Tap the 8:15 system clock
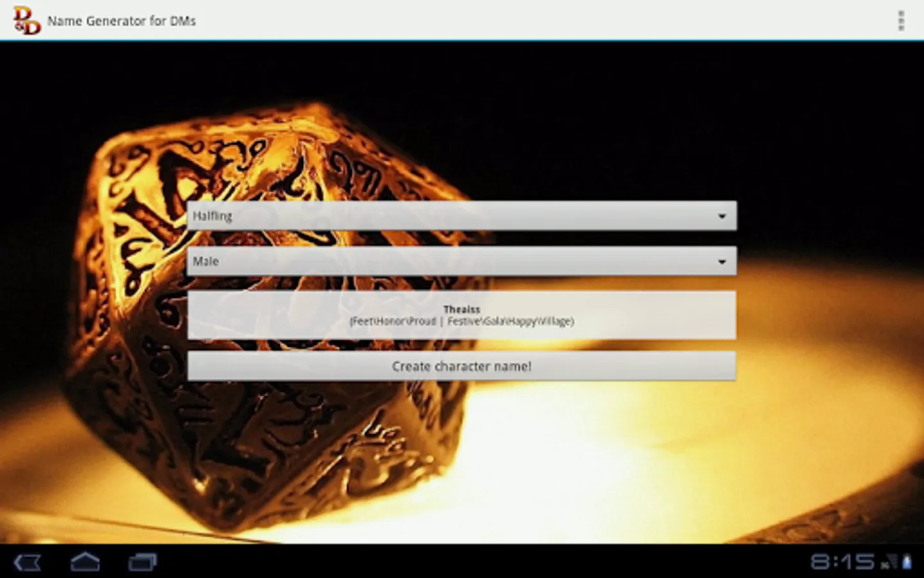 [842, 562]
